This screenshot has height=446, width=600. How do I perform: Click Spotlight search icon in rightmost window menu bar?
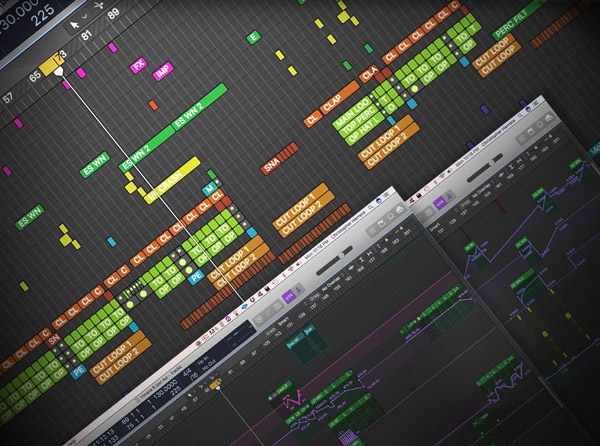pyautogui.click(x=520, y=116)
